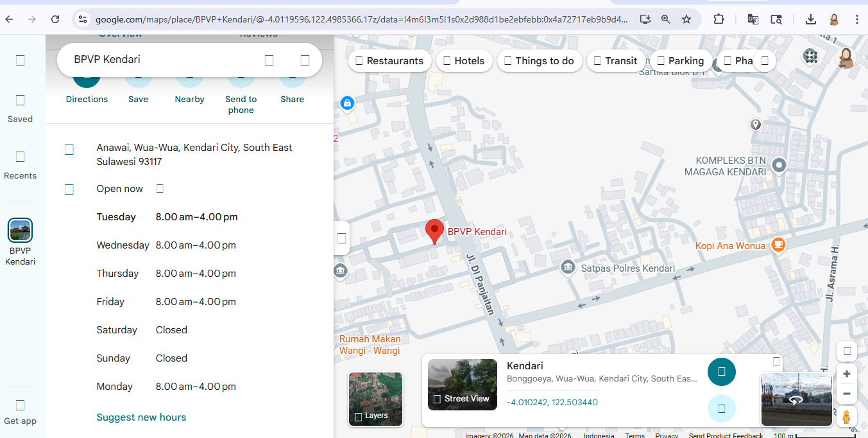The image size is (868, 438).
Task: Select the Transit chip
Action: click(x=616, y=61)
